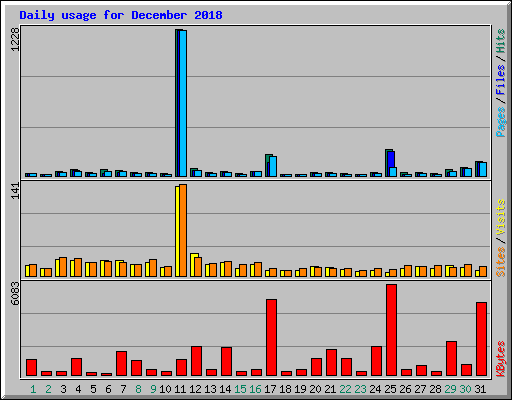Click the Sites / Visits legend
Viewport: 512px width, 400px height.
(x=500, y=238)
